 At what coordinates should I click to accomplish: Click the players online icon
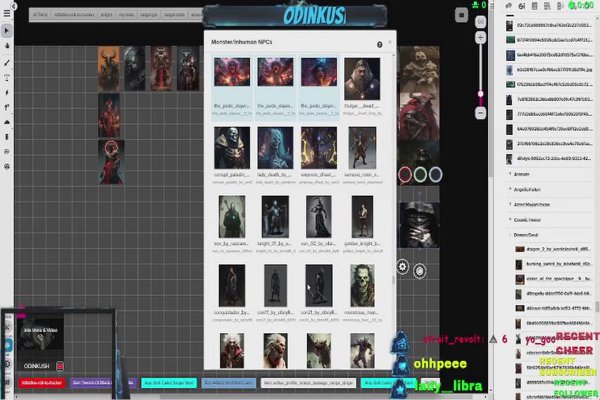(x=476, y=5)
